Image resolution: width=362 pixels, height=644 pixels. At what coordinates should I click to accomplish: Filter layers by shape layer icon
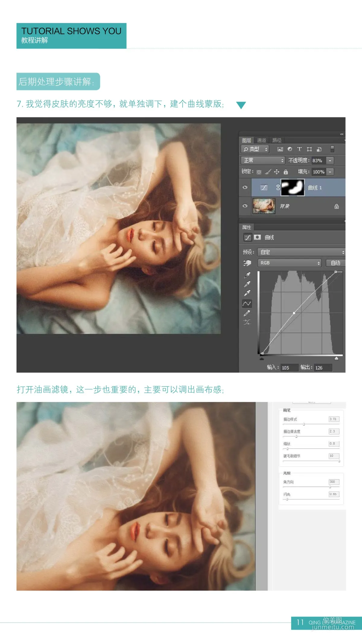click(309, 149)
